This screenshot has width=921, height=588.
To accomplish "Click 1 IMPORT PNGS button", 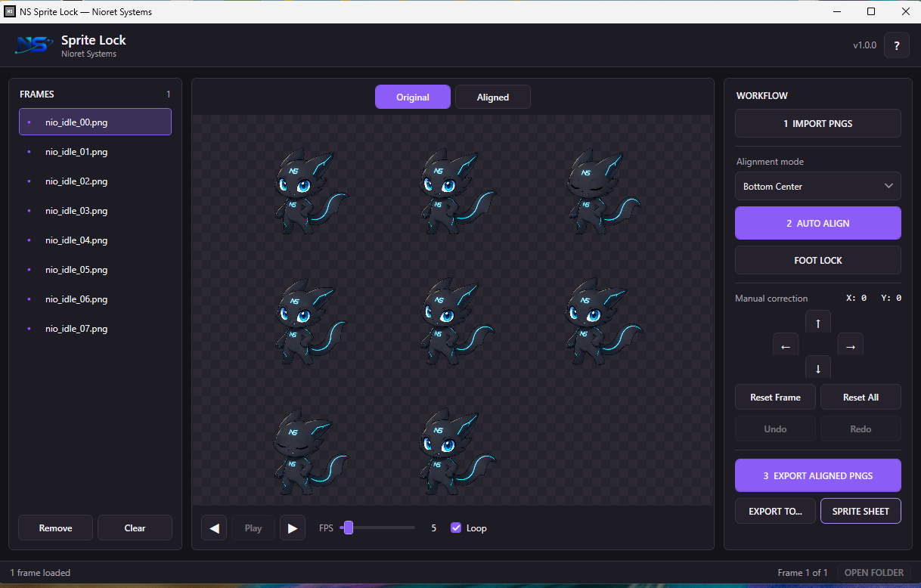I will point(818,123).
